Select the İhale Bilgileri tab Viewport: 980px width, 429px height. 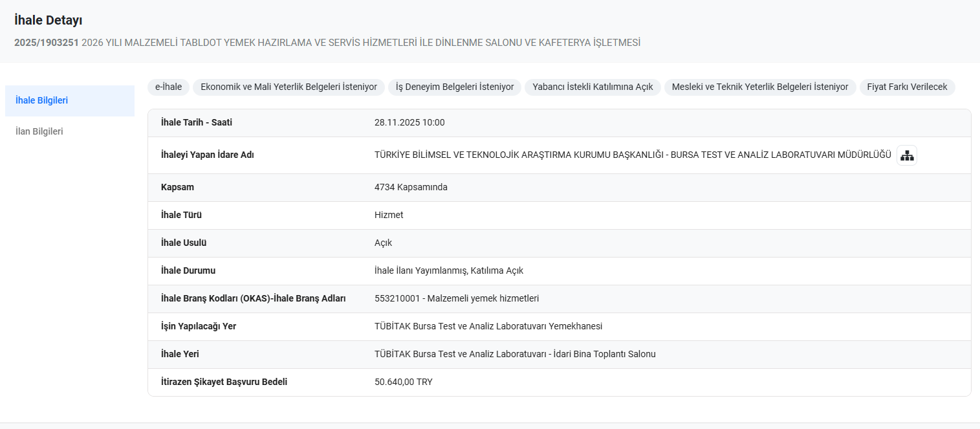[42, 100]
